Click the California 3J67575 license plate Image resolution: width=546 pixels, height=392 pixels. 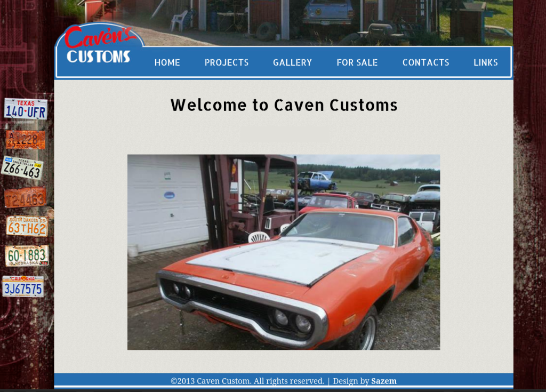[x=23, y=286]
